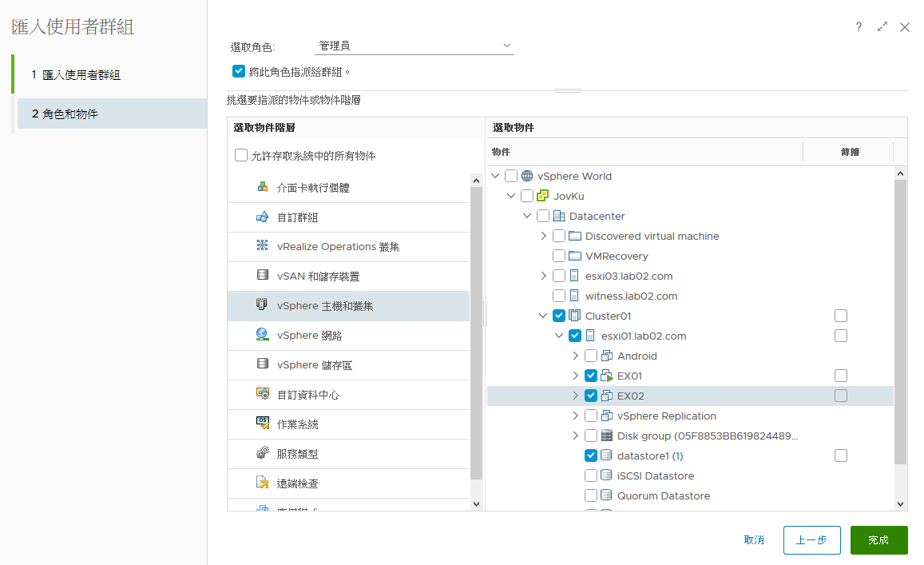The image size is (924, 565).
Task: Click the vRealize Operations 叢集 icon
Action: [263, 245]
